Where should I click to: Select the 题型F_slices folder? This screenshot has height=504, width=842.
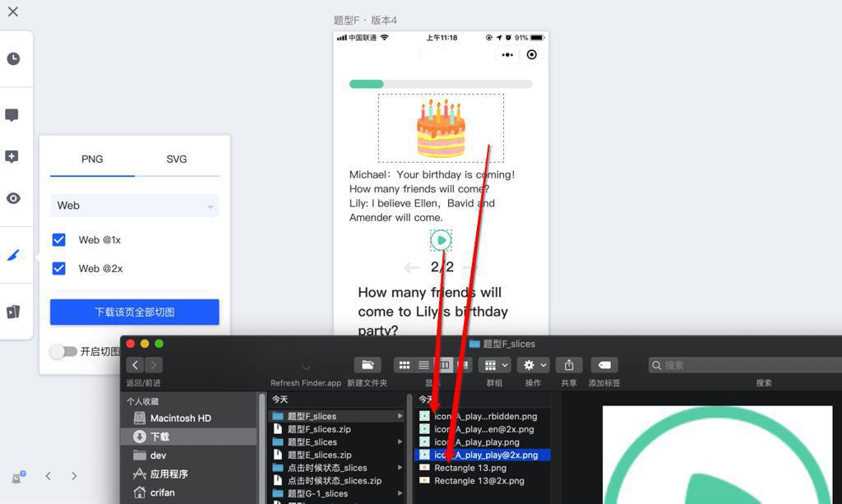336,416
